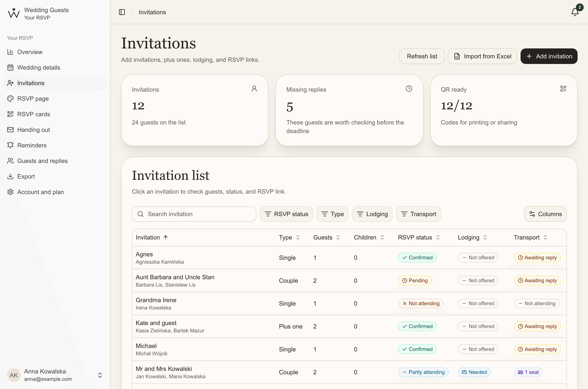Viewport: 588px width, 389px height.
Task: Open the notifications bell
Action: pos(575,12)
